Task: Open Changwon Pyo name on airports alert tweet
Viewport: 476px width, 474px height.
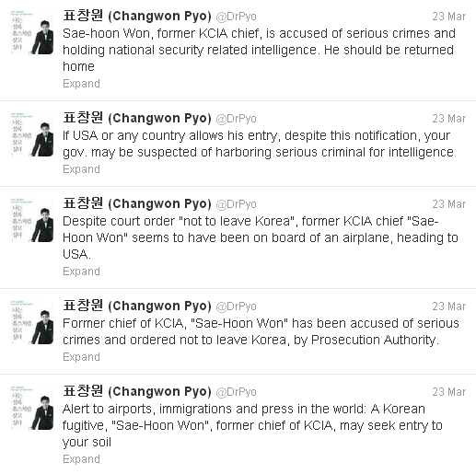Action: pos(137,391)
